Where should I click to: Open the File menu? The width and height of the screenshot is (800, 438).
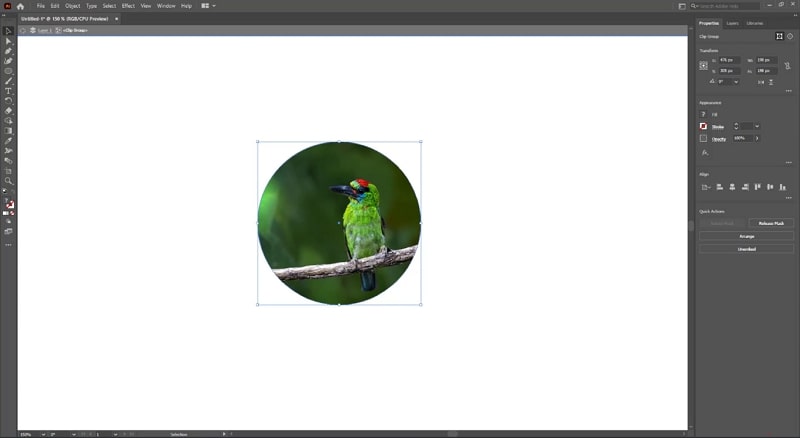pos(40,6)
